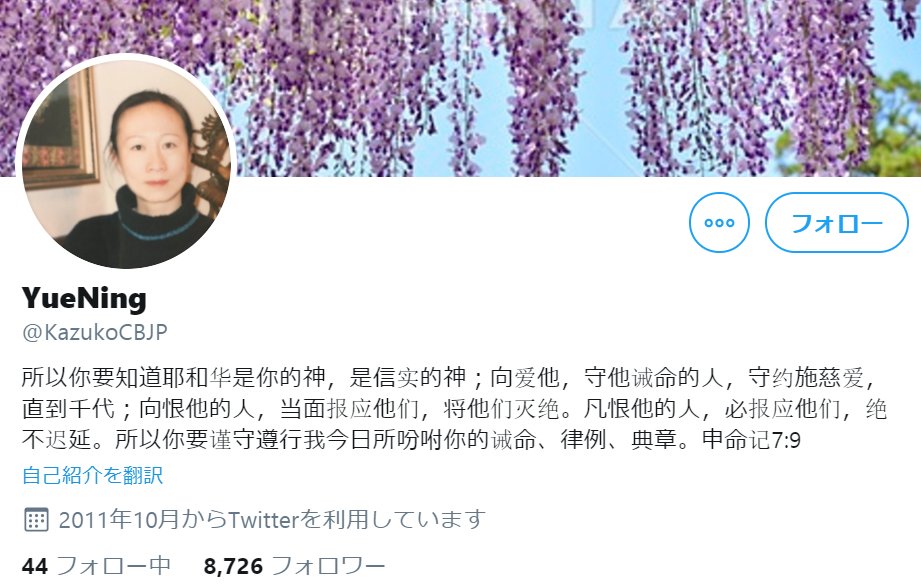Open the three-dot more options menu
Viewport: 921px width, 586px height.
coord(719,223)
